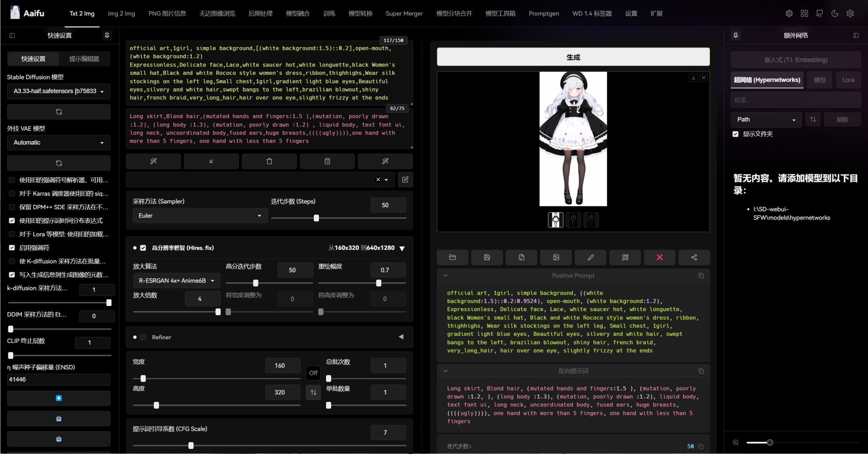This screenshot has width=868, height=454.
Task: Send image to img2img with picture icon
Action: click(556, 257)
